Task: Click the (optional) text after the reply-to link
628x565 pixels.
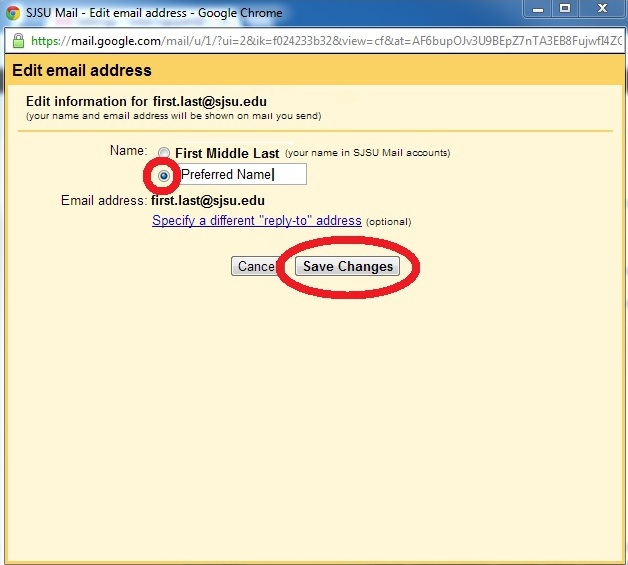Action: (x=388, y=221)
